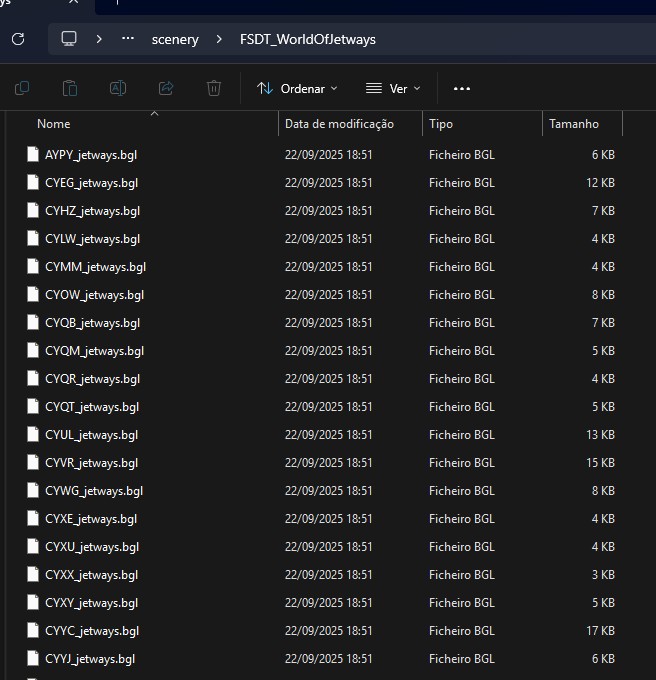Click file icon of CYOW_jetways.bgl
The width and height of the screenshot is (656, 680).
click(x=33, y=294)
